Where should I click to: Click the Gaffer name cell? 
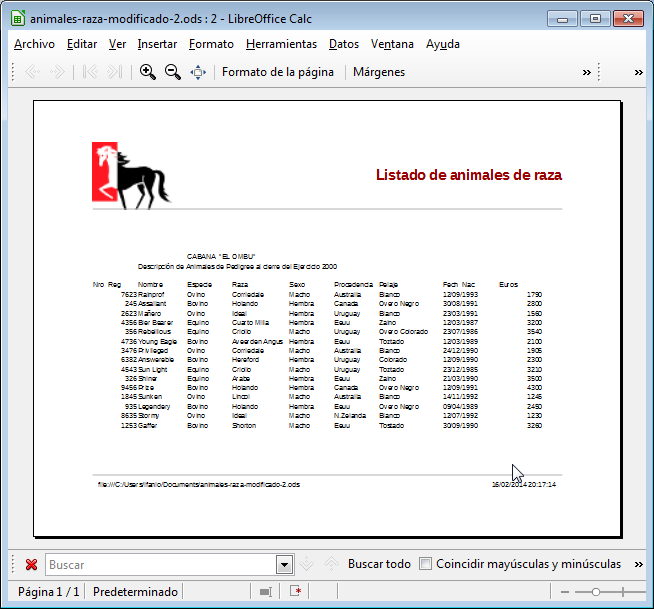(x=147, y=425)
